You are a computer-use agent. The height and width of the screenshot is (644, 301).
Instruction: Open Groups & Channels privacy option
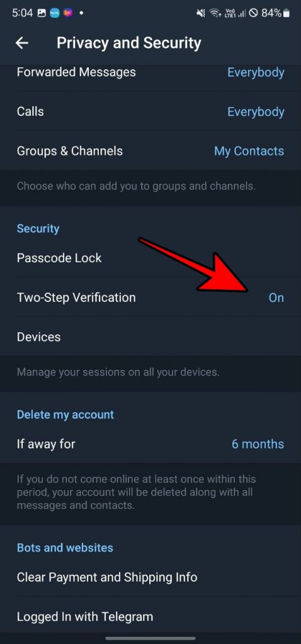click(150, 151)
